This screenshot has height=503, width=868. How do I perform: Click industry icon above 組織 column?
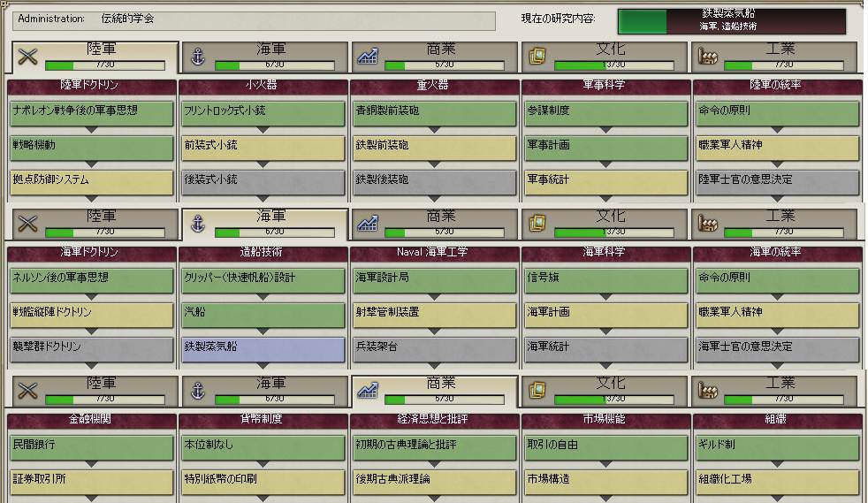tap(709, 391)
